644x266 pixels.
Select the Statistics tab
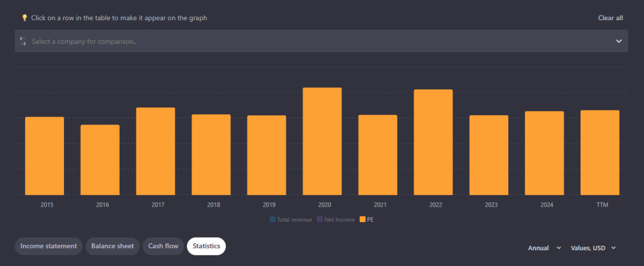click(206, 246)
